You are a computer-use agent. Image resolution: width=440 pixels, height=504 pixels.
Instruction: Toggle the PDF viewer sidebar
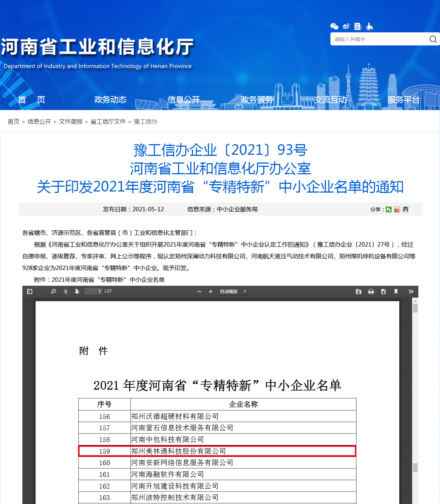tap(30, 292)
